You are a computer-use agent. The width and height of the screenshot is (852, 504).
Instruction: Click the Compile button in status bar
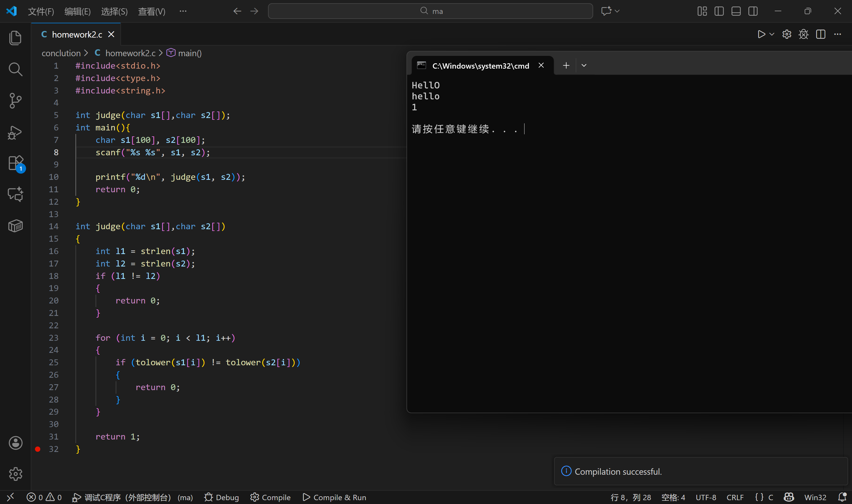(x=271, y=497)
